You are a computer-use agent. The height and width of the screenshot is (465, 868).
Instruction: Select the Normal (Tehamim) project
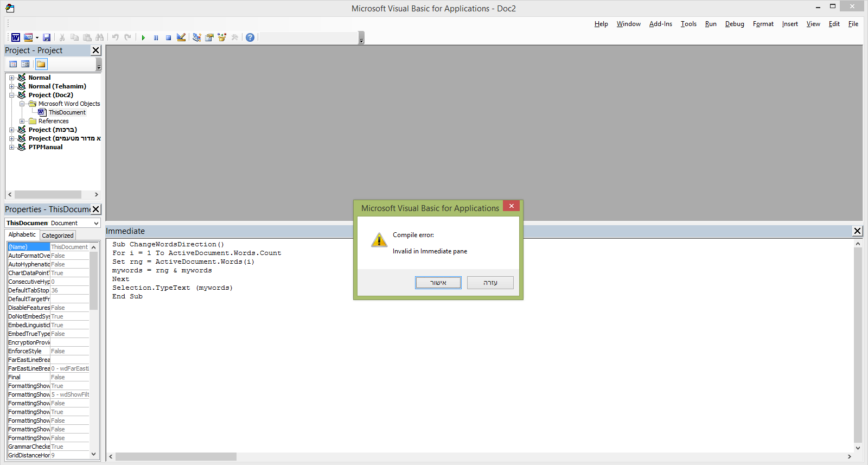coord(57,86)
